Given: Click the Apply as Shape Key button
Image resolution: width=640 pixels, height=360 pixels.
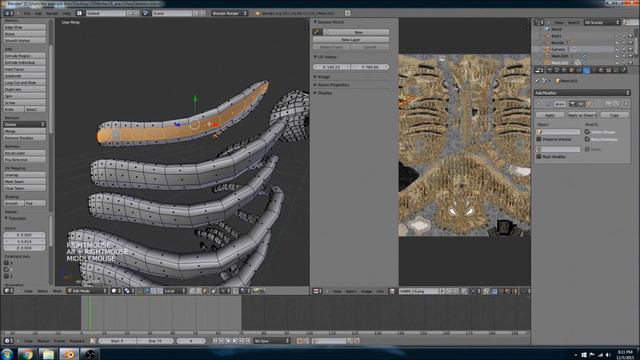Looking at the screenshot, I should 582,116.
